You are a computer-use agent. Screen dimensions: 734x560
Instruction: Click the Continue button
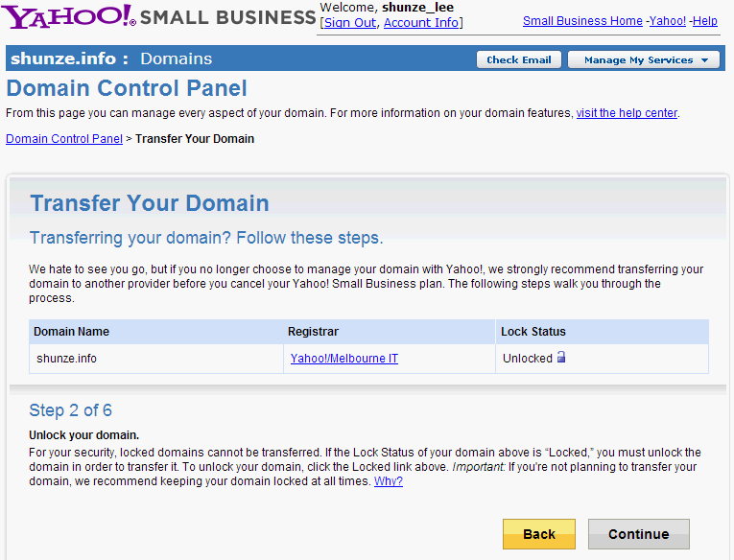[638, 534]
